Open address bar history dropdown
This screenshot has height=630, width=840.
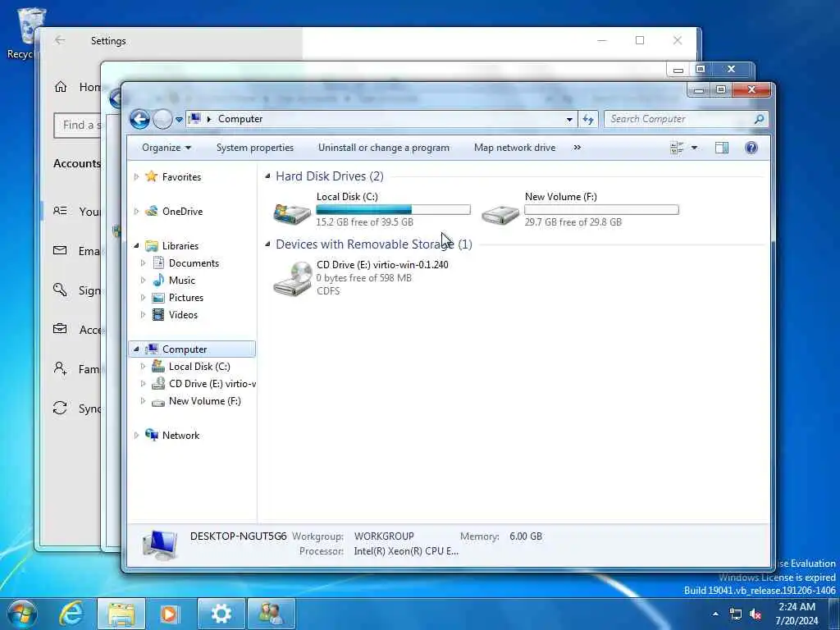pos(569,120)
